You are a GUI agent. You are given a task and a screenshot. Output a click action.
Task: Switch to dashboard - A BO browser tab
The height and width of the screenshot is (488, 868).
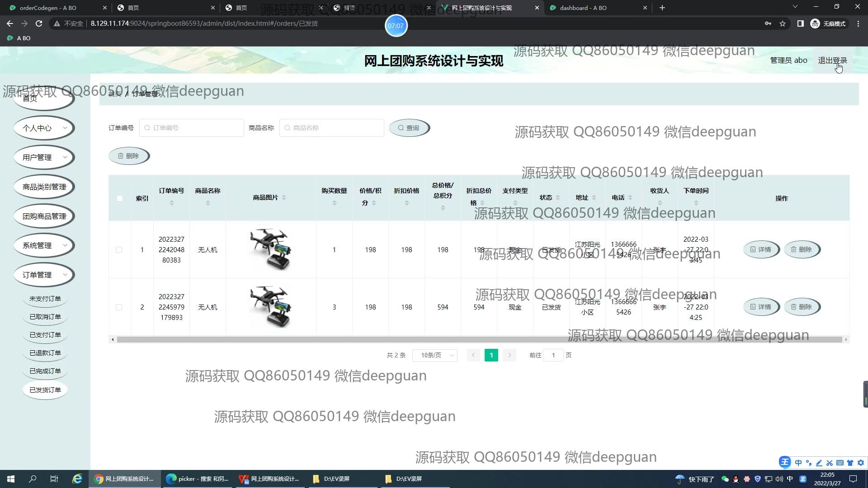[x=583, y=8]
